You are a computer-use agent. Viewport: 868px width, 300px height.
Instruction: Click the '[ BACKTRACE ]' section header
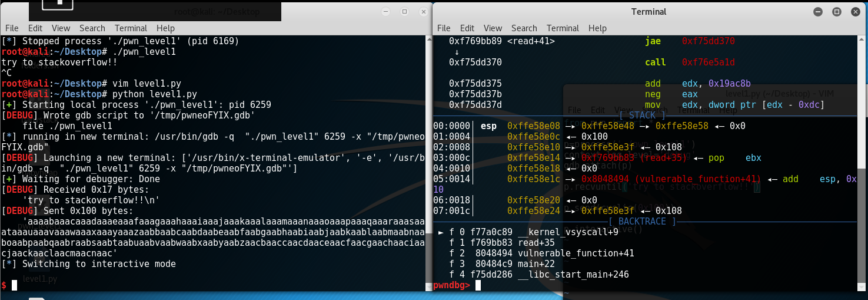[643, 222]
